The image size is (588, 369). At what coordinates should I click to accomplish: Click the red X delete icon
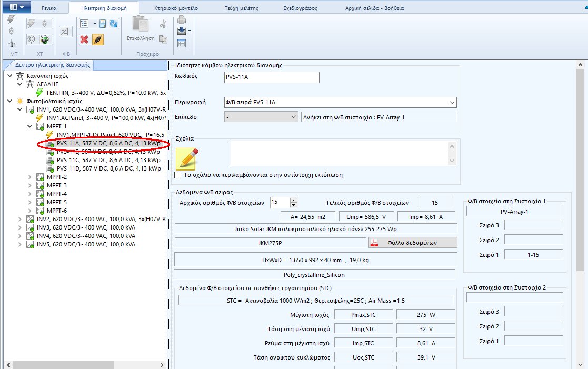coord(84,39)
